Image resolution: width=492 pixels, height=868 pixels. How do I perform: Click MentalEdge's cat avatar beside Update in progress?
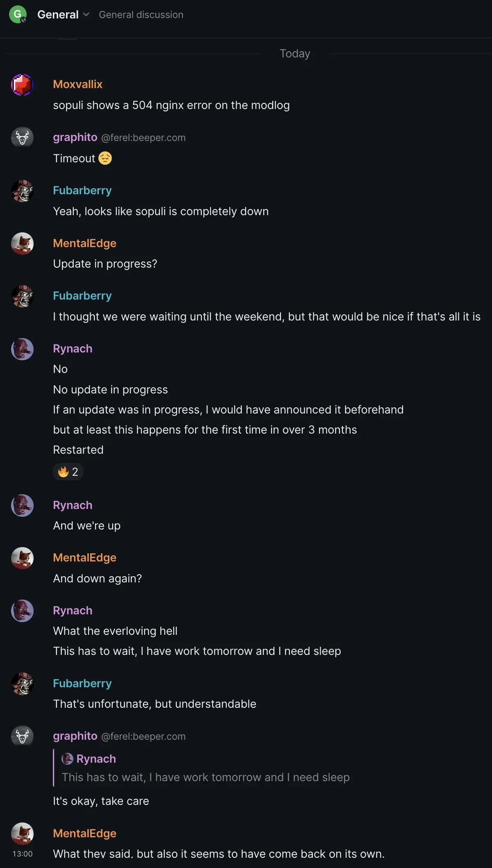tap(22, 243)
